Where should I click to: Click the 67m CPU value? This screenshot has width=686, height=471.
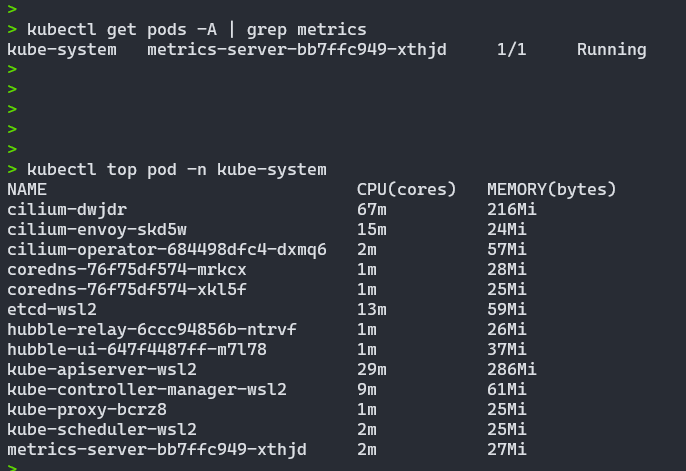click(371, 209)
